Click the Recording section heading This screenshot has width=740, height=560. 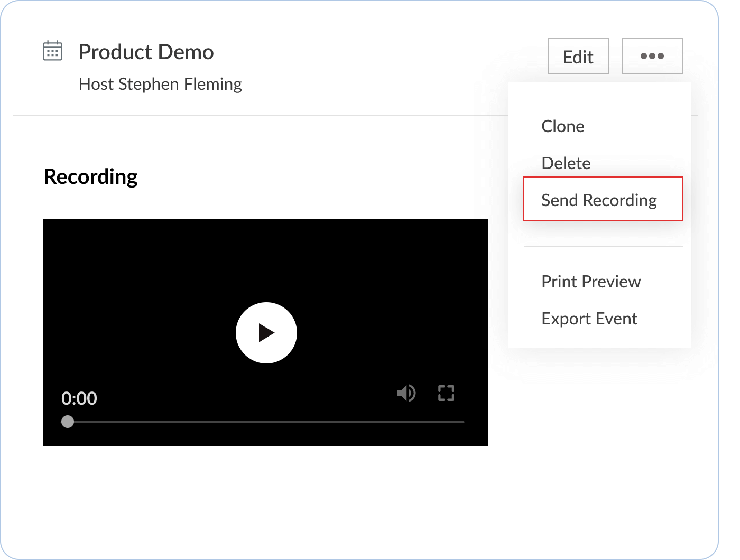tap(90, 176)
